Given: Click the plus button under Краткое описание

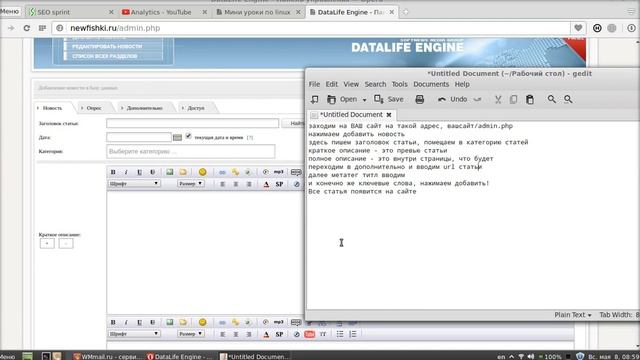Looking at the screenshot, I should tap(47, 244).
